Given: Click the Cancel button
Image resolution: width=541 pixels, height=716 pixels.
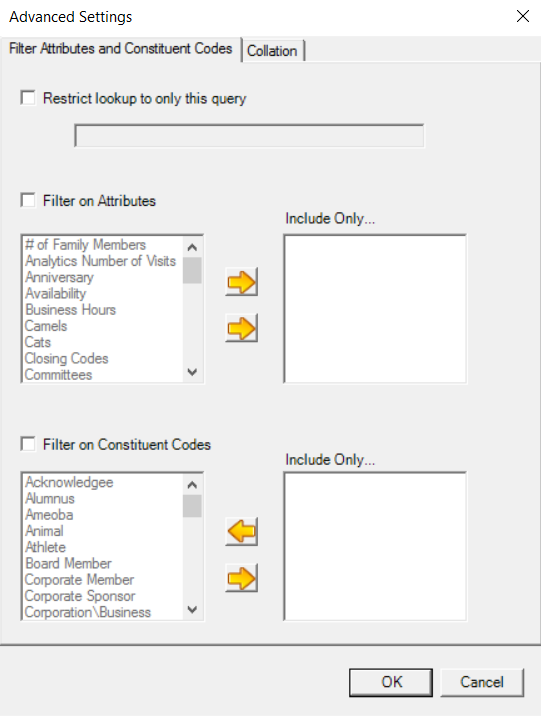Looking at the screenshot, I should coord(482,682).
